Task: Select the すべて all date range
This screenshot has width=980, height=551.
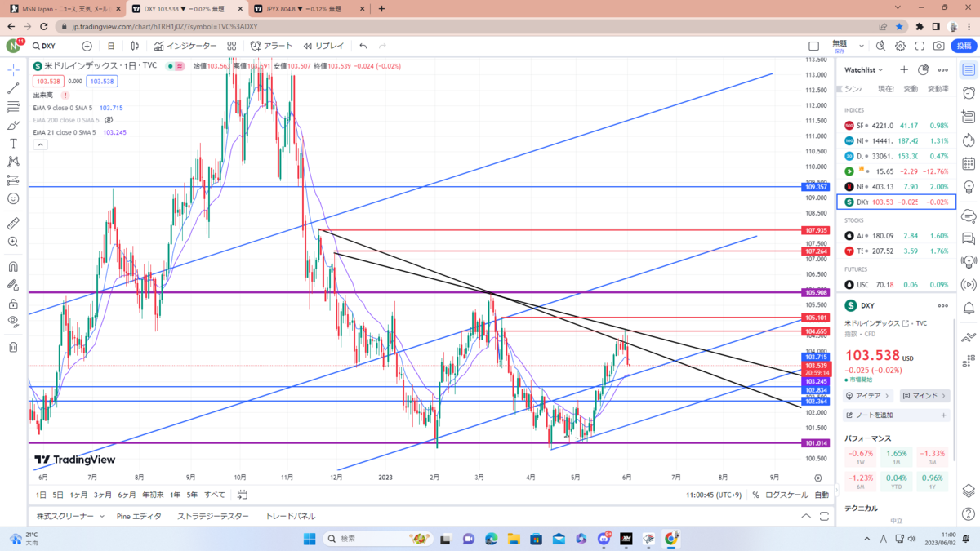Action: click(x=215, y=495)
